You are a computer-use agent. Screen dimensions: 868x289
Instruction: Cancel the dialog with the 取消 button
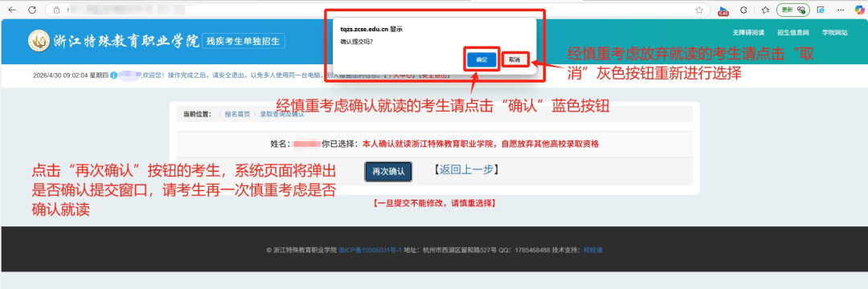(x=514, y=59)
